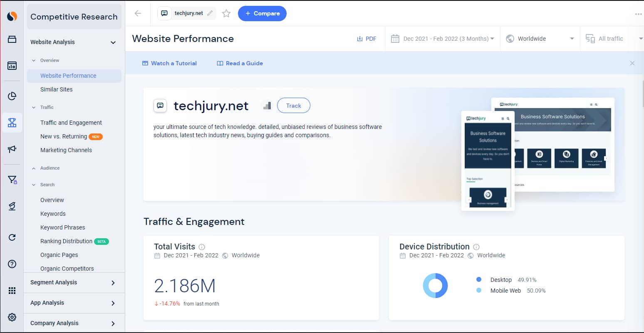644x333 pixels.
Task: Click the refresh icon in left rail
Action: coord(12,237)
